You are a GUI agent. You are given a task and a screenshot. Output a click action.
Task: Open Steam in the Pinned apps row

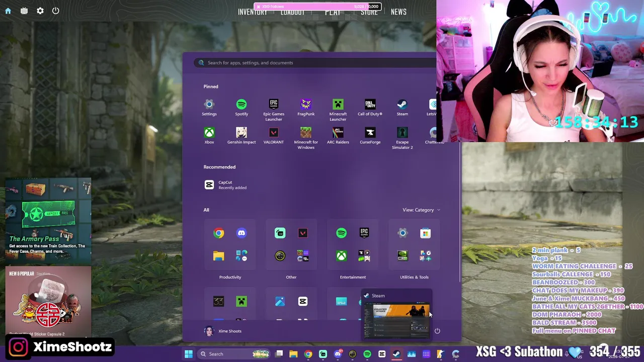pos(403,108)
